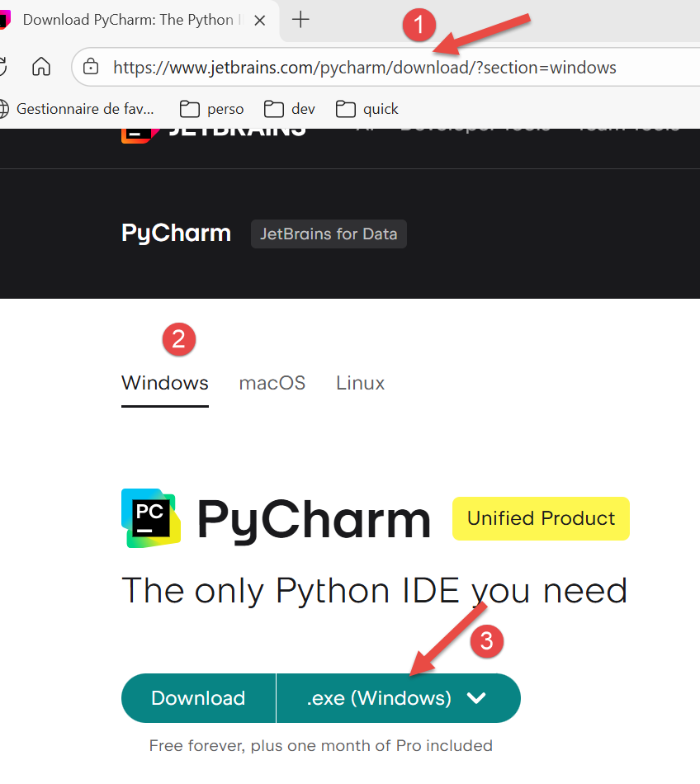Open a new browser tab with plus icon

point(301,20)
